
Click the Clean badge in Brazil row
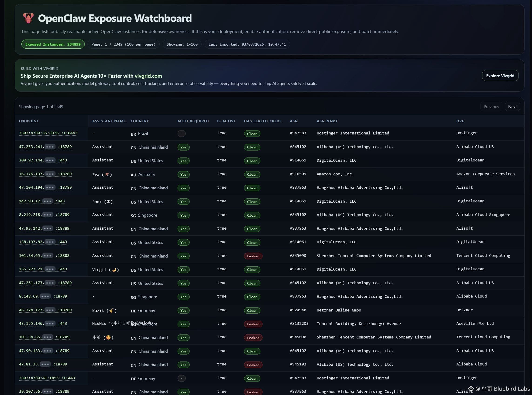[x=252, y=134]
